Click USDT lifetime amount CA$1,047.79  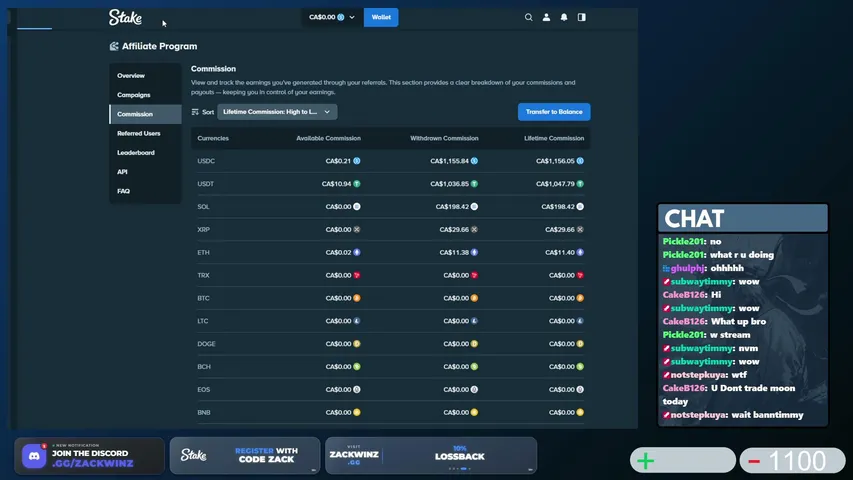555,184
